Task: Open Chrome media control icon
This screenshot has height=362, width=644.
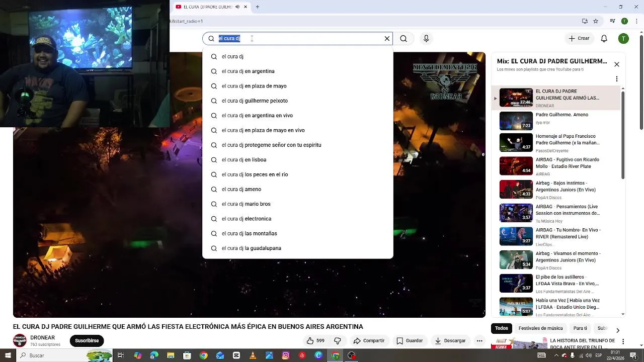Action: click(x=612, y=21)
